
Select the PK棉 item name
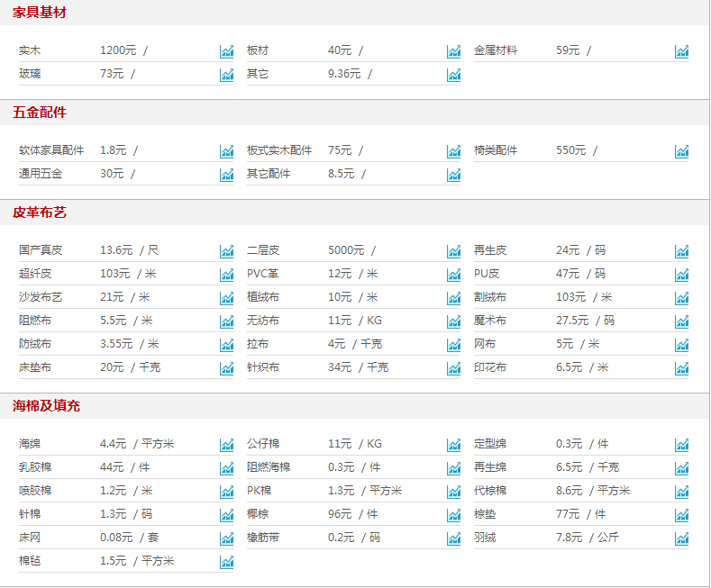[259, 491]
